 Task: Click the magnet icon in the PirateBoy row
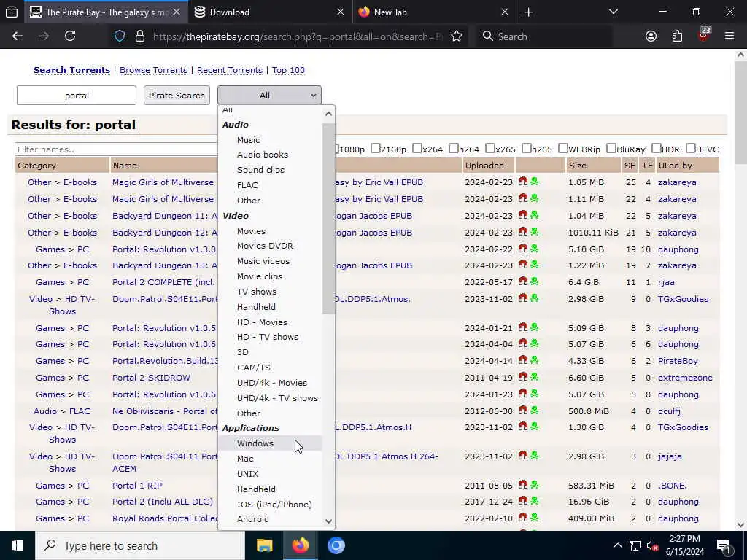click(x=523, y=360)
